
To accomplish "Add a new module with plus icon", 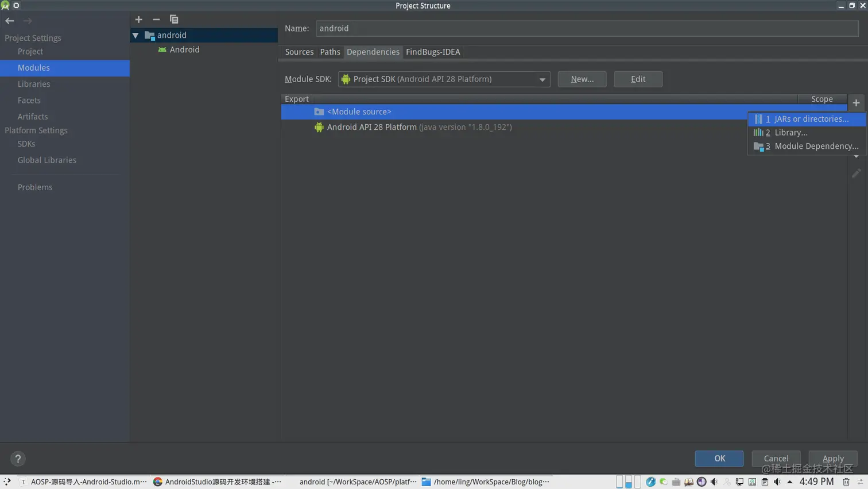I will (138, 20).
